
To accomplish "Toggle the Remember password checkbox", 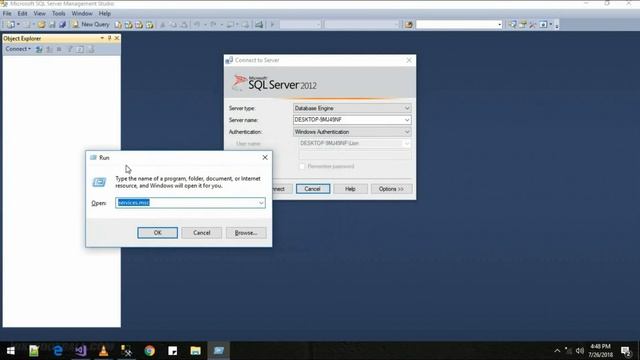I will [x=302, y=166].
